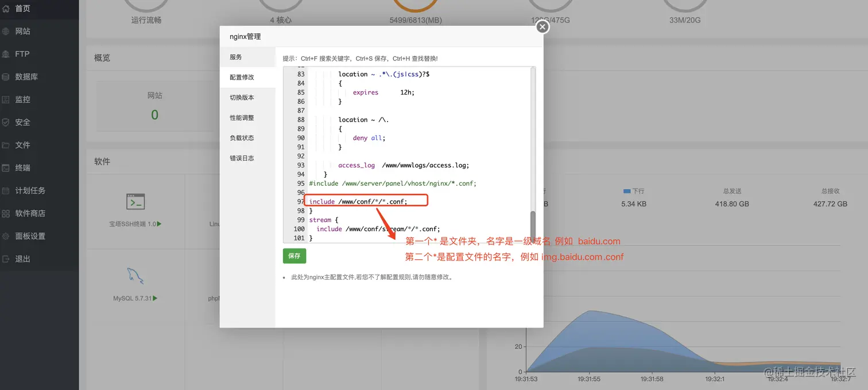Click the nginx管理 dialog title
The height and width of the screenshot is (390, 868).
[245, 36]
